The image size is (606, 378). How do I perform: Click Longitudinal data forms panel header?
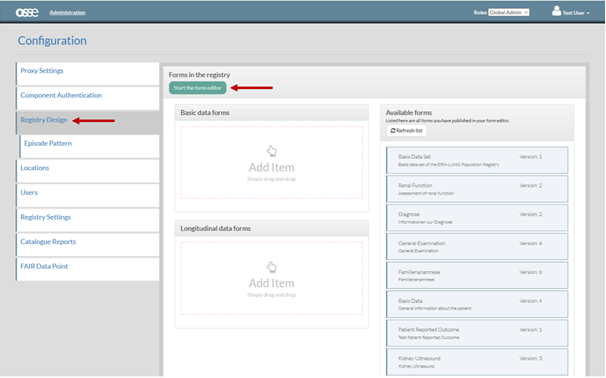[x=272, y=228]
